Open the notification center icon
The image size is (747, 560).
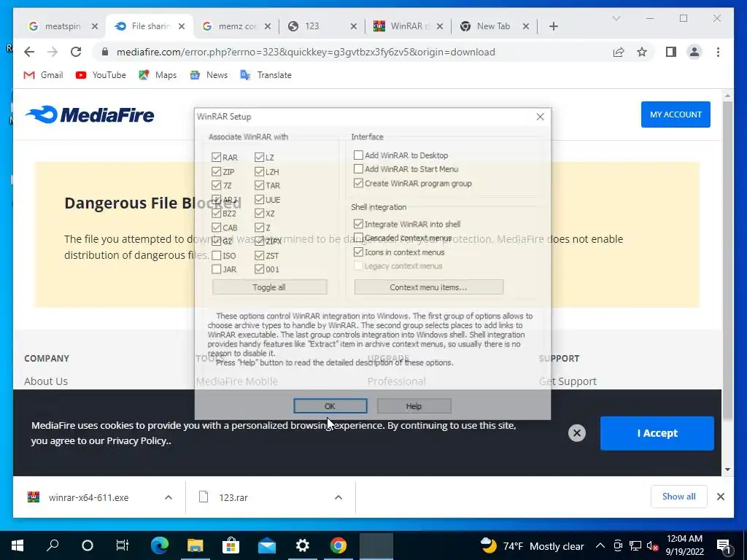tap(723, 545)
